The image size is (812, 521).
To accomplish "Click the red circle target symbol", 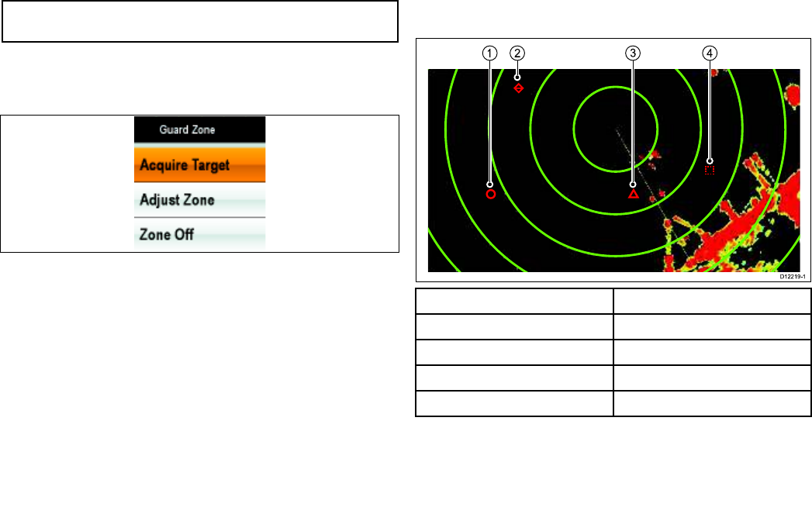I will pos(491,194).
